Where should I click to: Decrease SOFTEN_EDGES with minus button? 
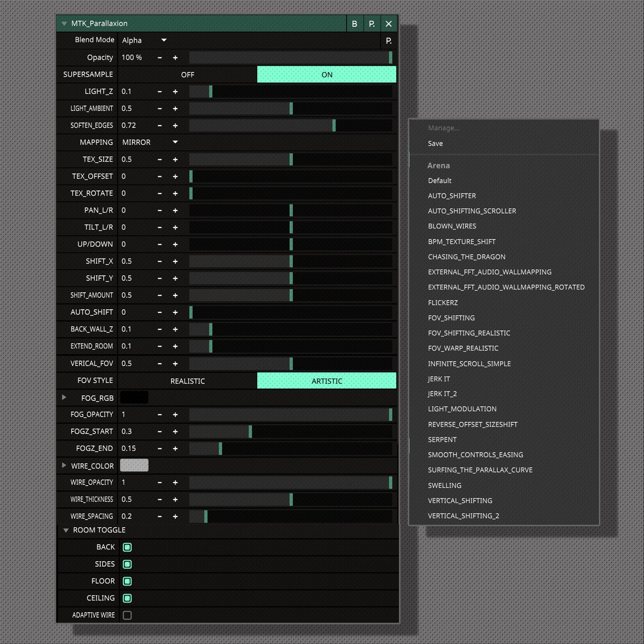click(160, 125)
